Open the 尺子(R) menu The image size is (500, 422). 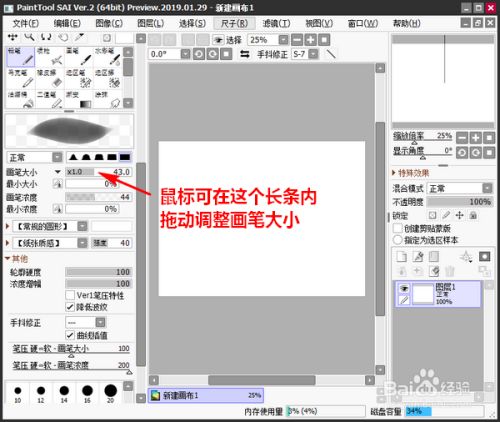[234, 23]
